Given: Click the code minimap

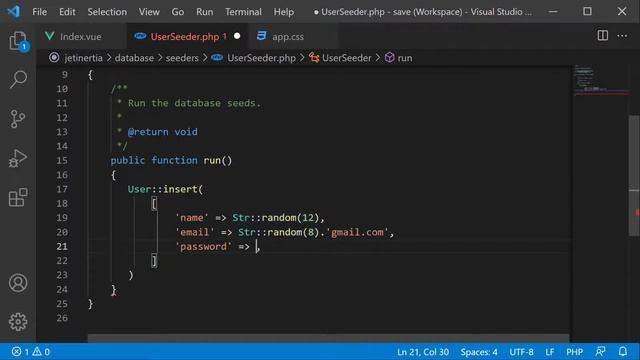Looking at the screenshot, I should 600,80.
